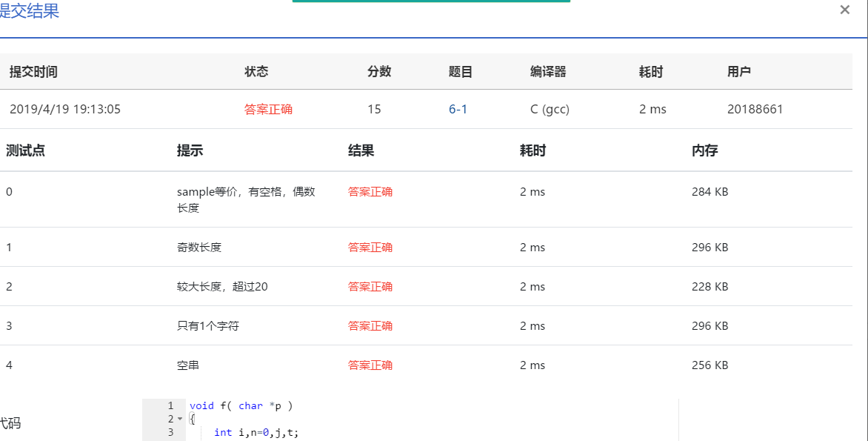The height and width of the screenshot is (441, 868).
Task: Close the submission result dialog
Action: [x=844, y=10]
